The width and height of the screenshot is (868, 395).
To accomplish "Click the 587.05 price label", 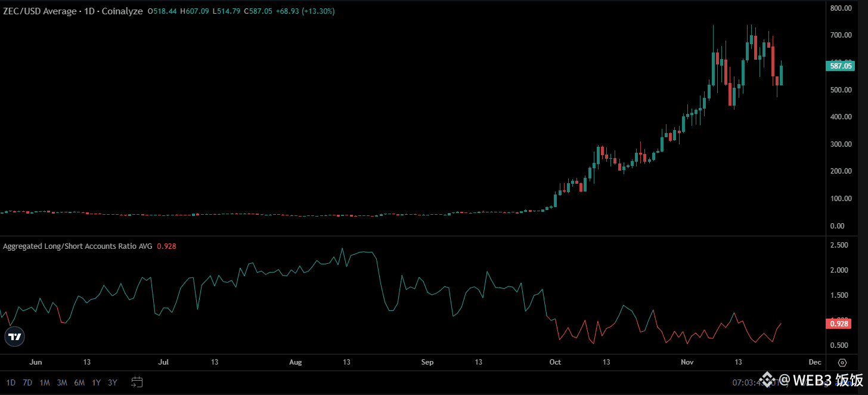I will point(840,66).
